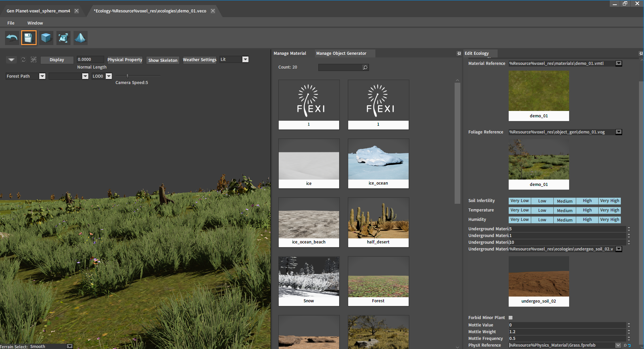
Task: Click the material list vertical scrollbar
Action: [457, 143]
